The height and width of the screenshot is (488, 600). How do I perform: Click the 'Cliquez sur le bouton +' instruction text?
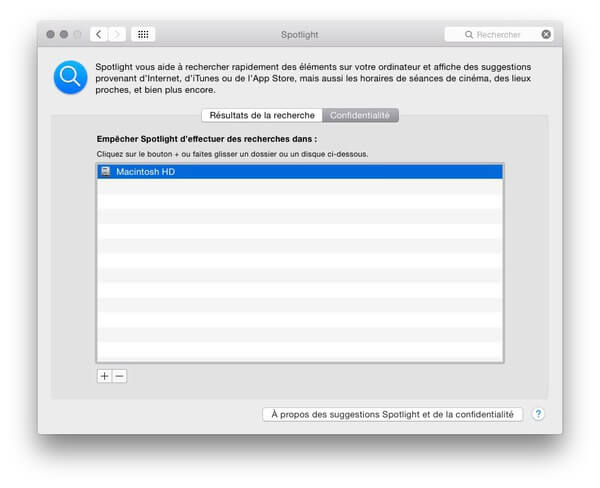232,154
